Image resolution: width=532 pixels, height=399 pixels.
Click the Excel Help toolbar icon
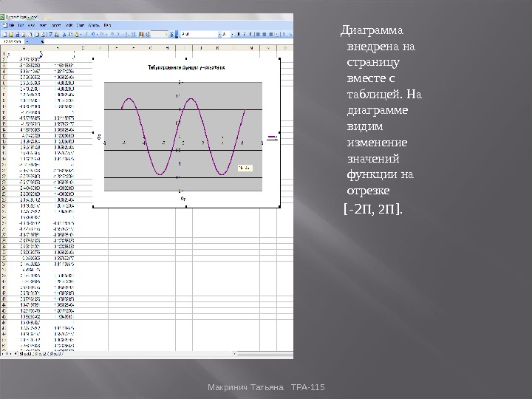(171, 34)
